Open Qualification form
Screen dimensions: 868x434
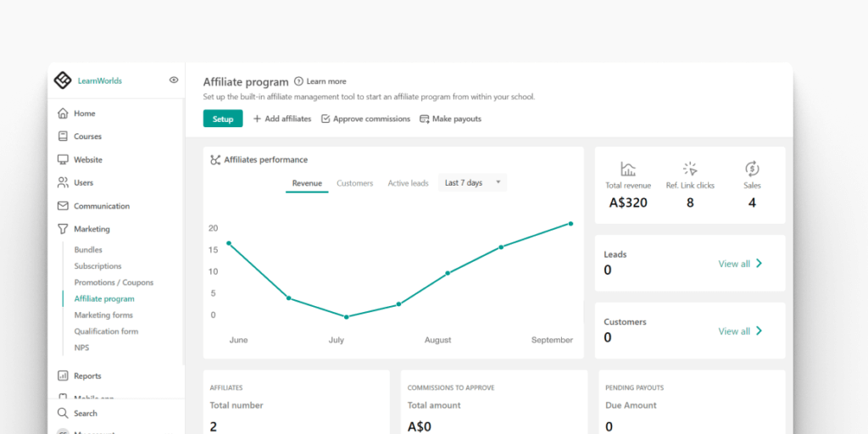(x=106, y=331)
